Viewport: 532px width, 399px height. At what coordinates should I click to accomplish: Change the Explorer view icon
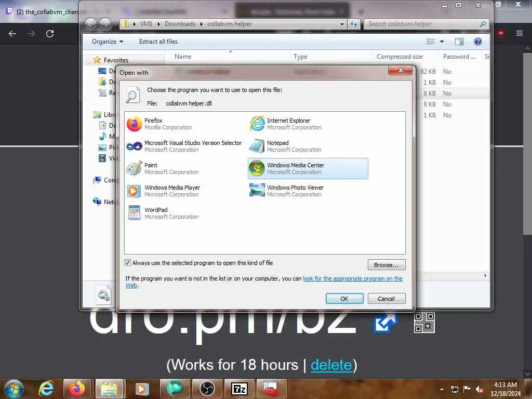(x=431, y=42)
